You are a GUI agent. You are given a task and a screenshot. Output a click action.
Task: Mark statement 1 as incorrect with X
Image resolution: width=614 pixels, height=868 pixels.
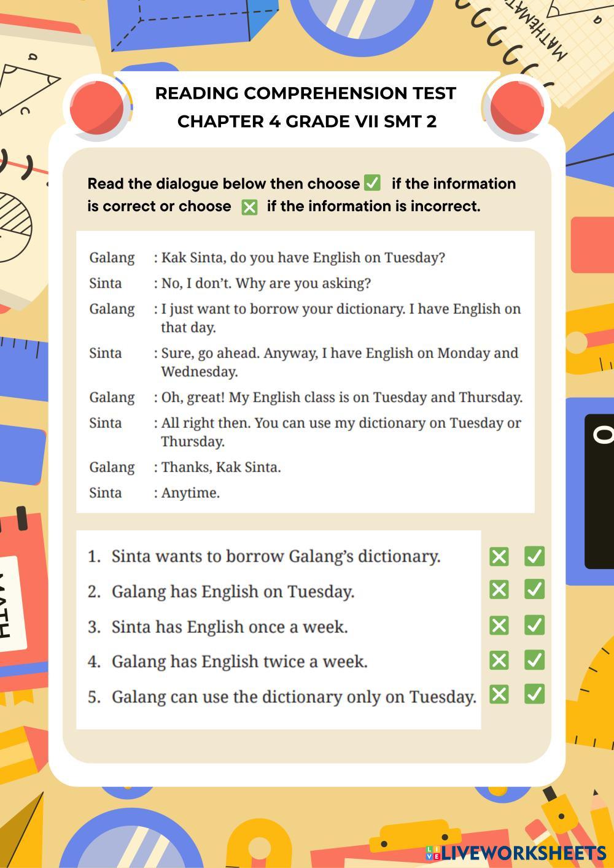(x=499, y=556)
